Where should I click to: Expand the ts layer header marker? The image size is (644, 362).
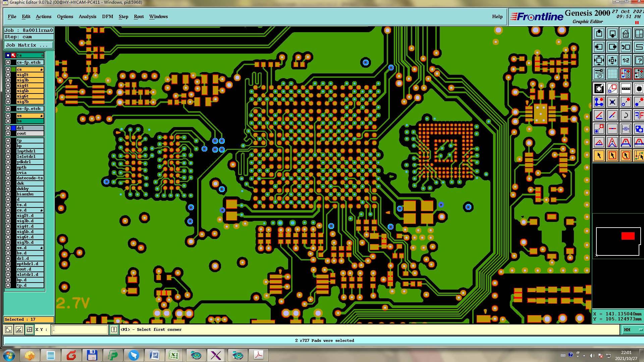[42, 55]
